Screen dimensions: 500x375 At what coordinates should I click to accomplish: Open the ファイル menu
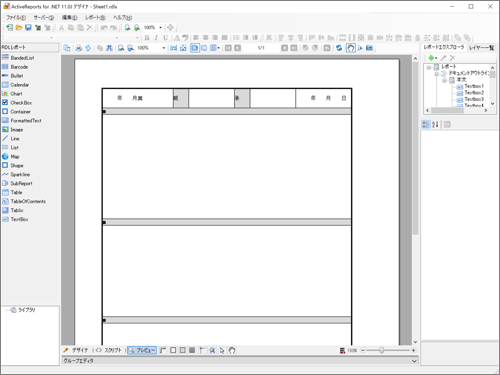point(16,18)
